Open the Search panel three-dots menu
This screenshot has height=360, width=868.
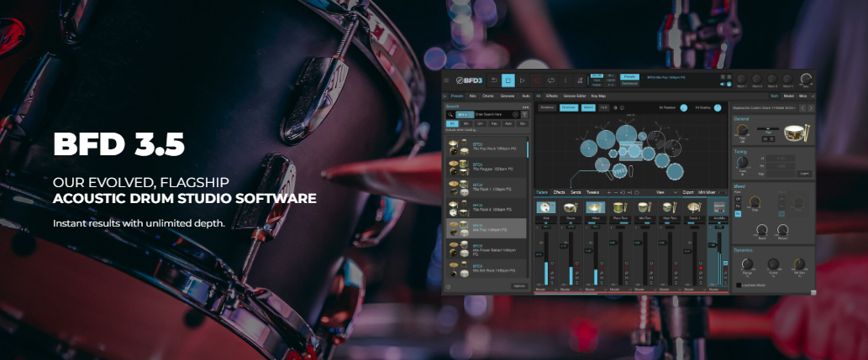(x=525, y=107)
